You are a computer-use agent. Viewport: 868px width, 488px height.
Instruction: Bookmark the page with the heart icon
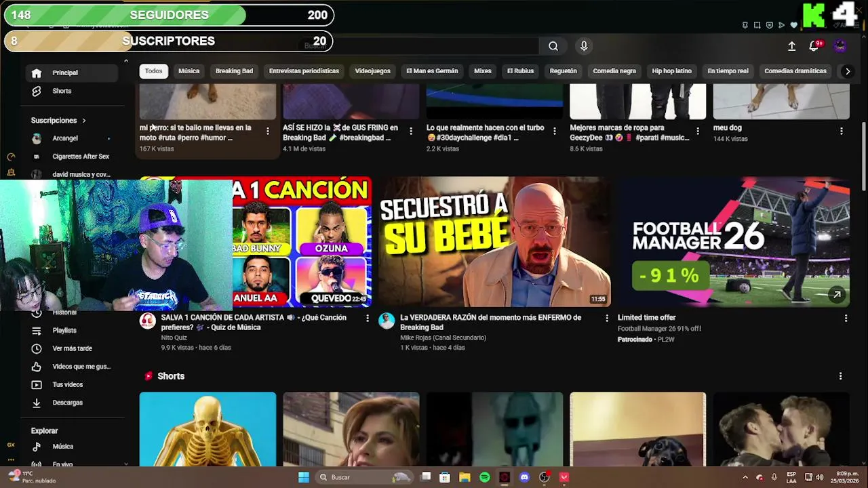coord(794,25)
